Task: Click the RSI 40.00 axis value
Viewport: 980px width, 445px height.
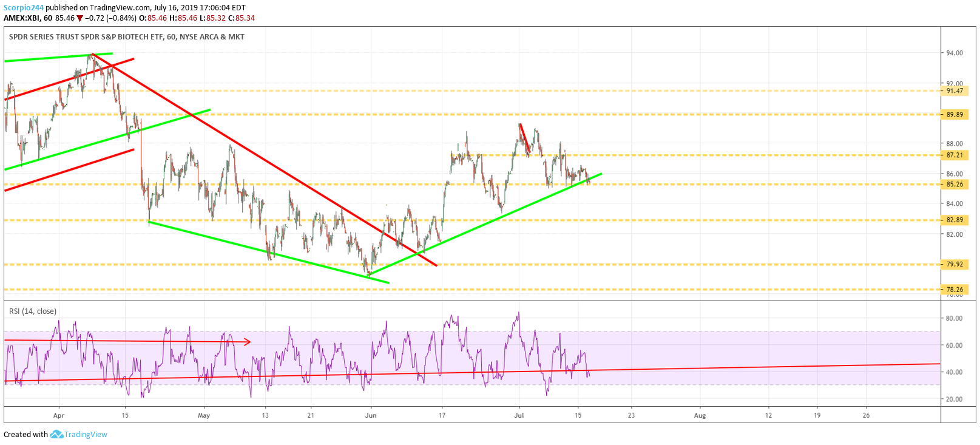Action: click(x=955, y=373)
